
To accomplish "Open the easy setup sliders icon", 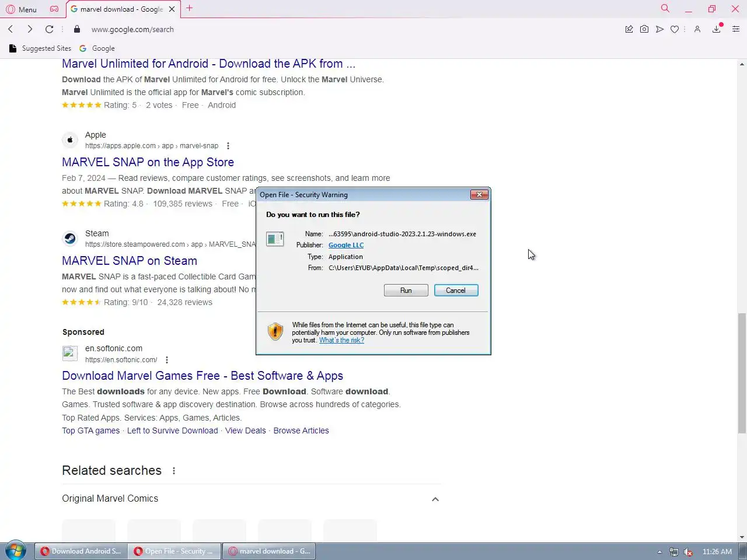I will 736,29.
